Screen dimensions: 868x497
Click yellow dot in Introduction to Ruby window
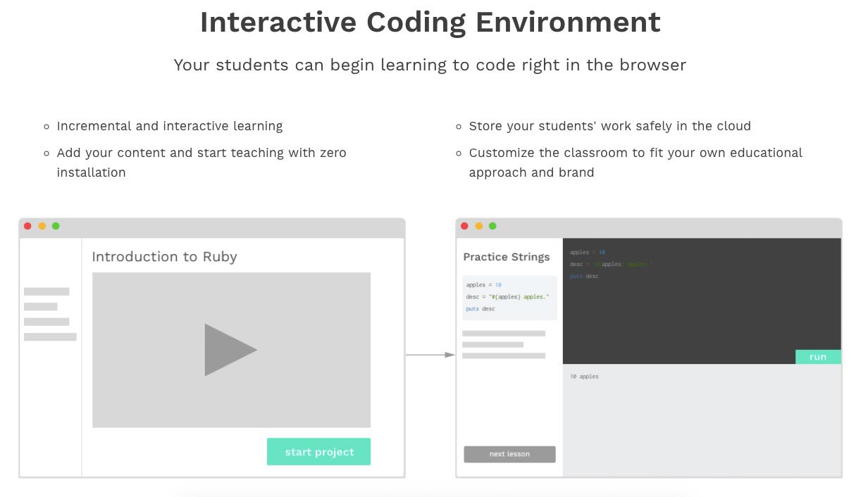coord(42,226)
